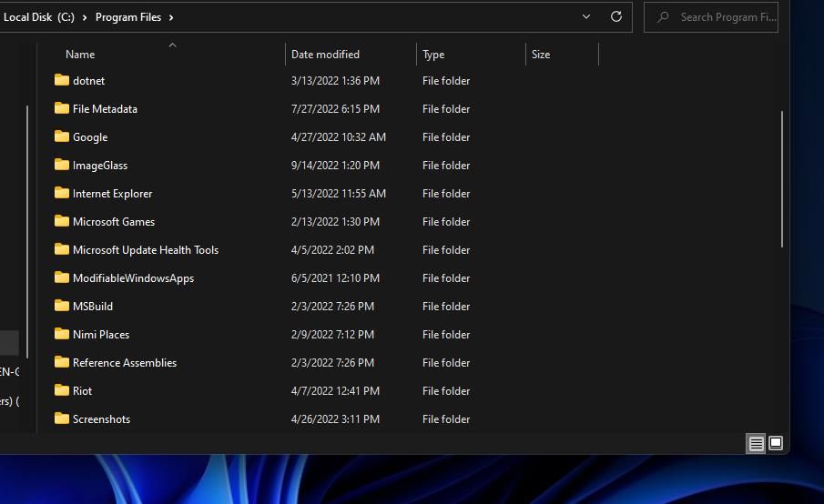Click the dotnet folder icon
Viewport: 824px width, 504px height.
(x=62, y=80)
